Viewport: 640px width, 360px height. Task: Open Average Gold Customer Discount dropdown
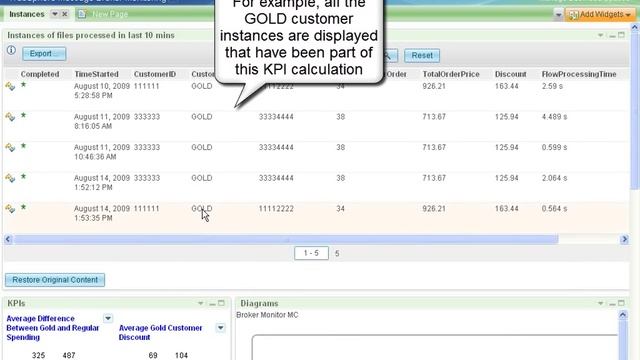coord(220,328)
